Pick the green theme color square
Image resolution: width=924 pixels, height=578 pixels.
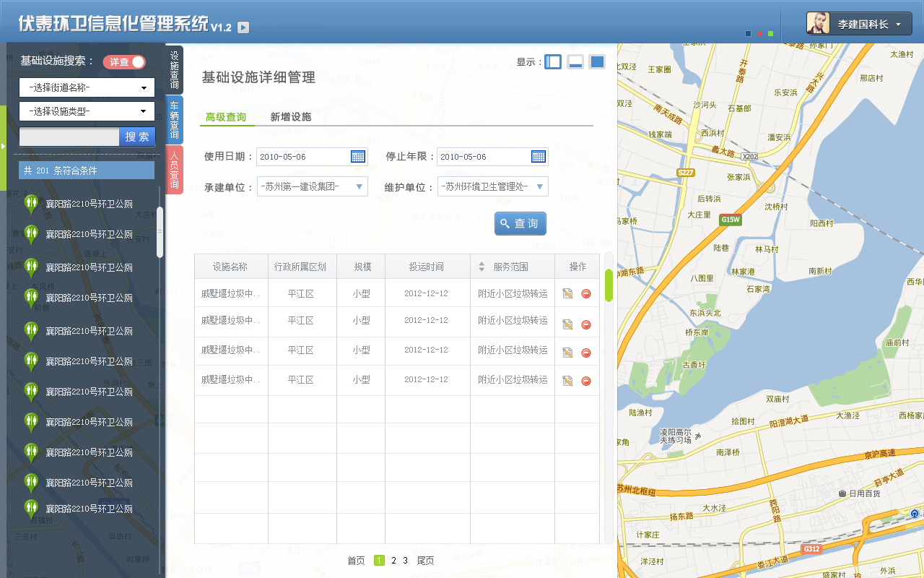[x=771, y=33]
